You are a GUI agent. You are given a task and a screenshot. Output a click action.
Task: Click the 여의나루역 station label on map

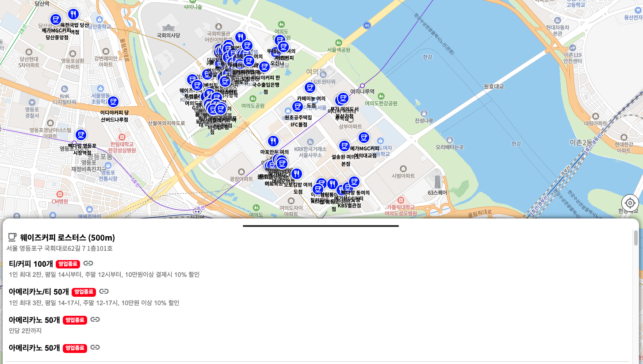(x=362, y=92)
